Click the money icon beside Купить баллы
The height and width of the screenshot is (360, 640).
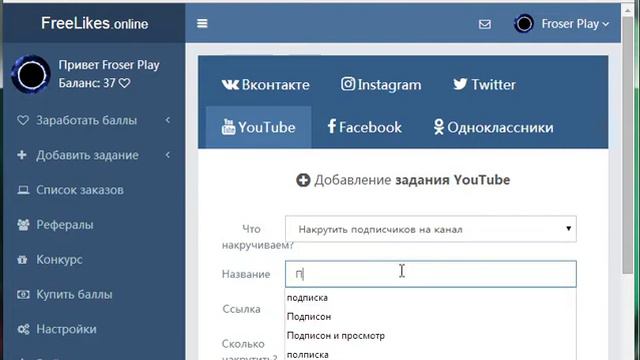pyautogui.click(x=23, y=294)
